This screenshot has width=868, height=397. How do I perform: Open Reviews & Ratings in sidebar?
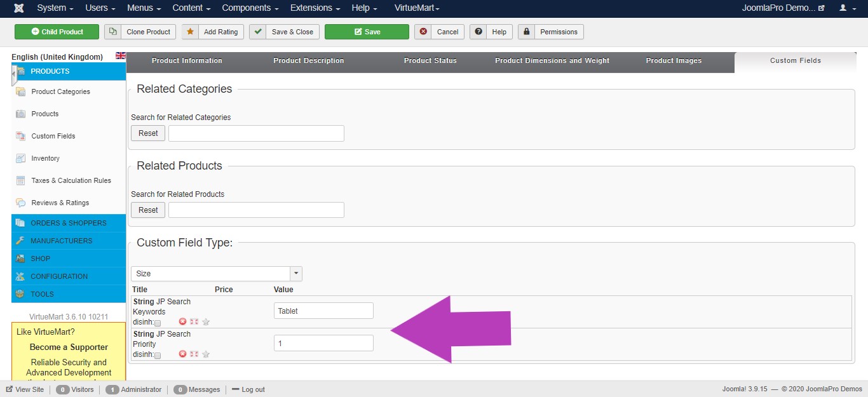(60, 203)
